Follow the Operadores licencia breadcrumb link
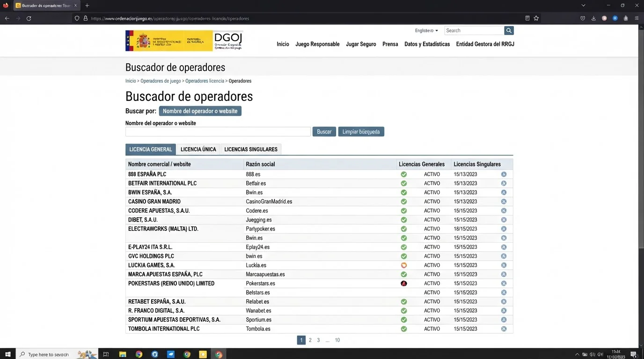Viewport: 644px width, 359px height. tap(205, 81)
